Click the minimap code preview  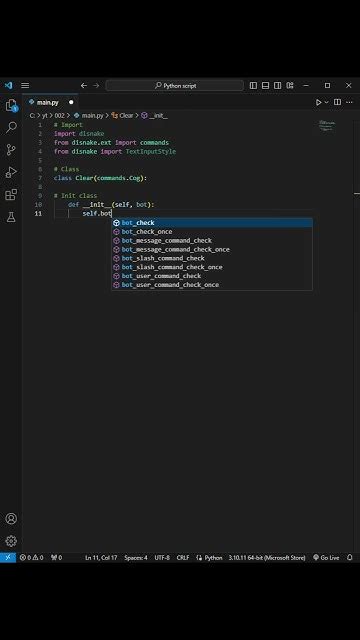(327, 126)
